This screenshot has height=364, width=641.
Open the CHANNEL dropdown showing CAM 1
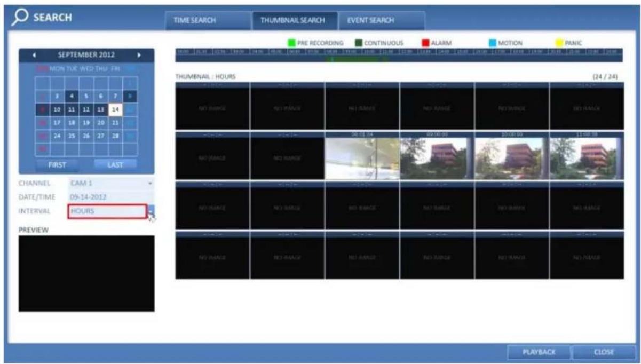[111, 183]
